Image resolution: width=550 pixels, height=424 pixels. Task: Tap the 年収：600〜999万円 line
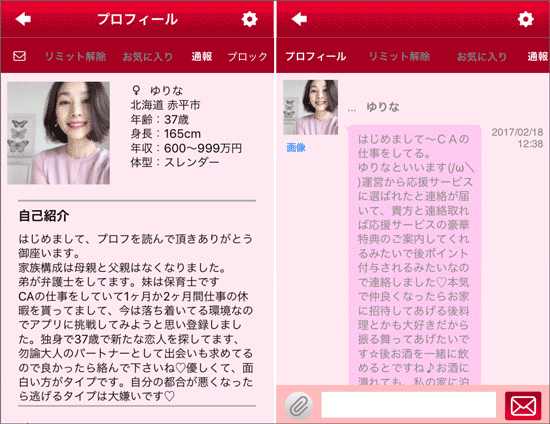point(186,148)
